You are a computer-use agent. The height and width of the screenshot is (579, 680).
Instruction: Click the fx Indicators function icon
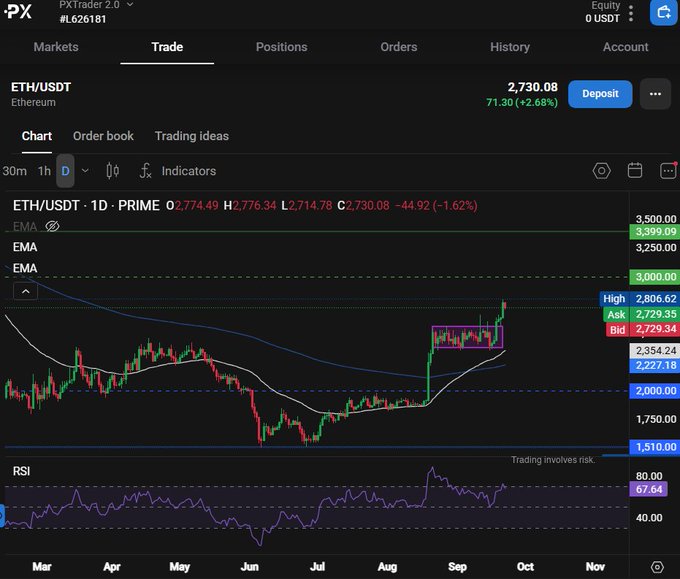tap(145, 171)
